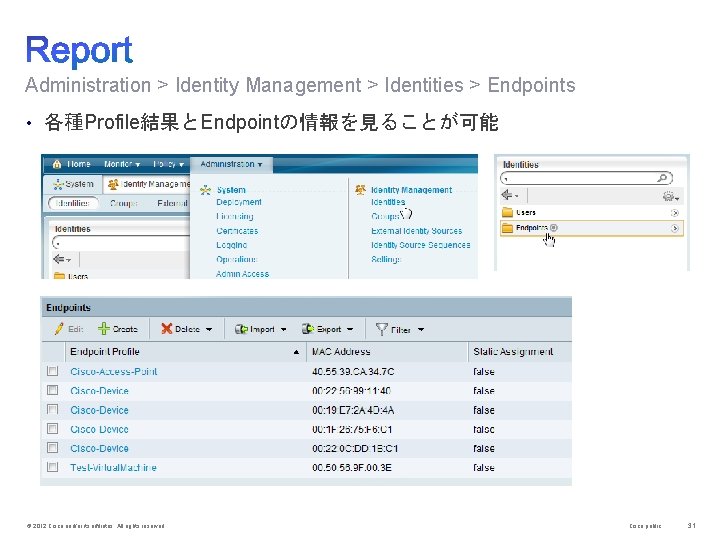Viewport: 720px width, 540px height.
Task: Choose Identities under Identity Management
Action: (x=388, y=202)
